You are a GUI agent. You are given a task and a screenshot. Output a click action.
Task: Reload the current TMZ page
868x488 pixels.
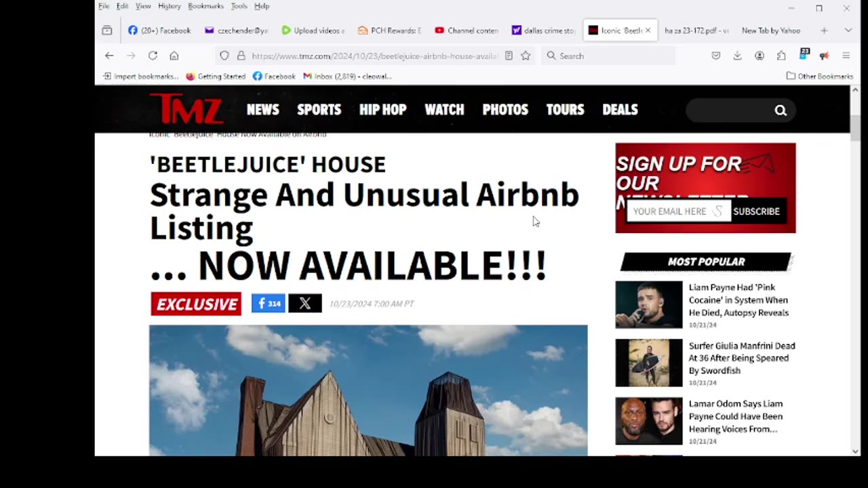pyautogui.click(x=153, y=56)
